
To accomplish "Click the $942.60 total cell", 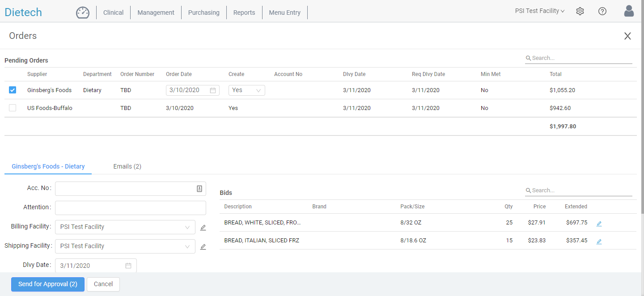I will pos(560,108).
